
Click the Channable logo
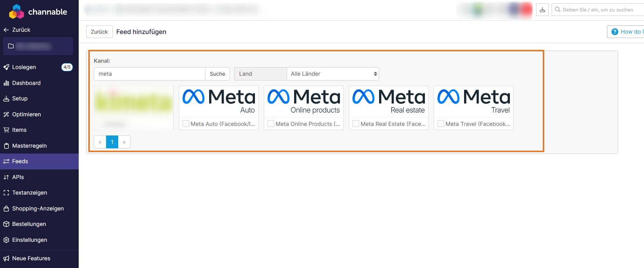click(x=38, y=12)
